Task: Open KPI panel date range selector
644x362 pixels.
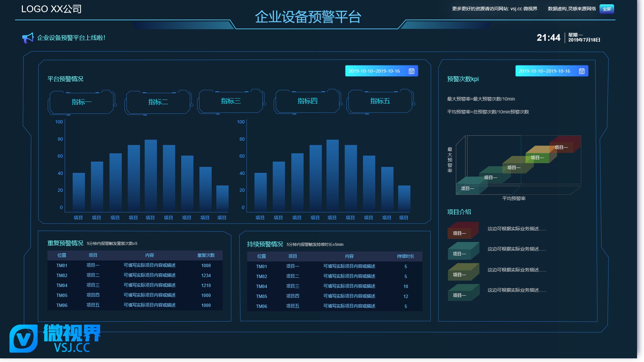Action: click(544, 71)
